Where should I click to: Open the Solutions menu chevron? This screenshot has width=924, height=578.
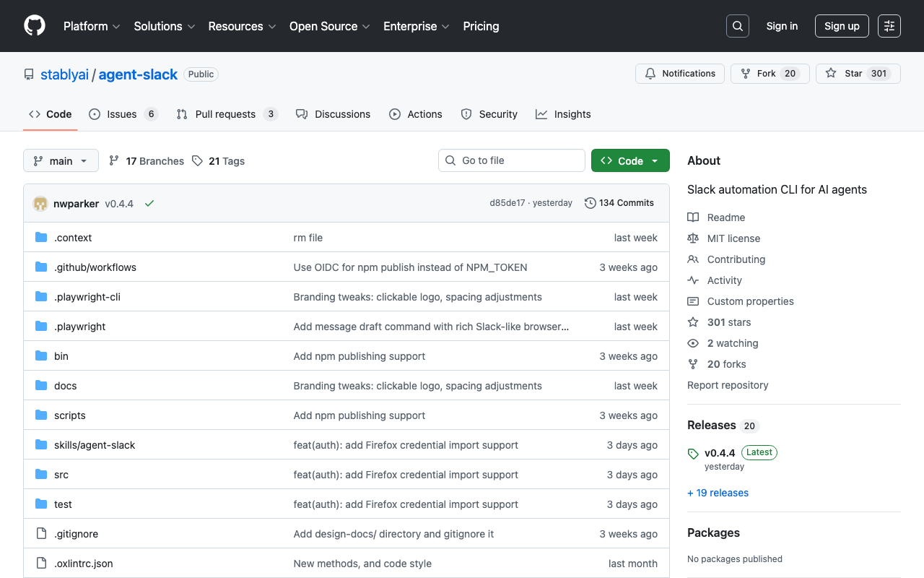pos(191,26)
